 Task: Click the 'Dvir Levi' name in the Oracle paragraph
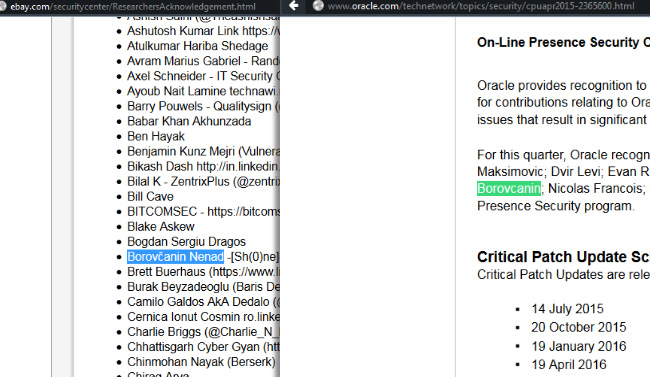click(575, 172)
